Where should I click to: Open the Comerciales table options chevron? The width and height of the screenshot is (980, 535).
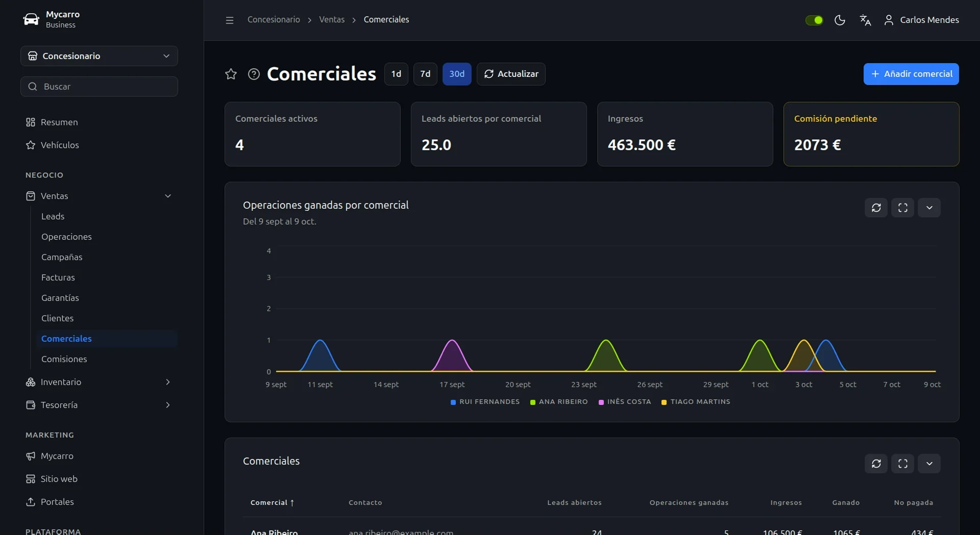pyautogui.click(x=929, y=464)
